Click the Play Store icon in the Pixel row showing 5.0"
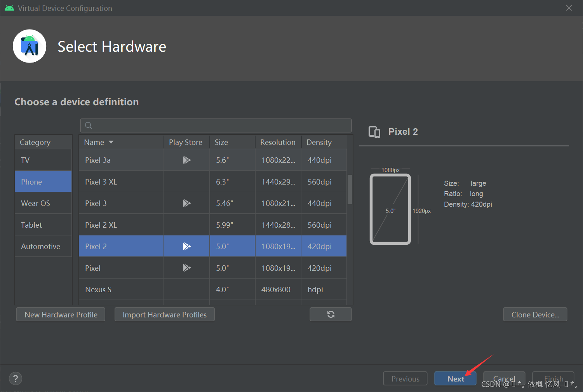 coord(187,268)
